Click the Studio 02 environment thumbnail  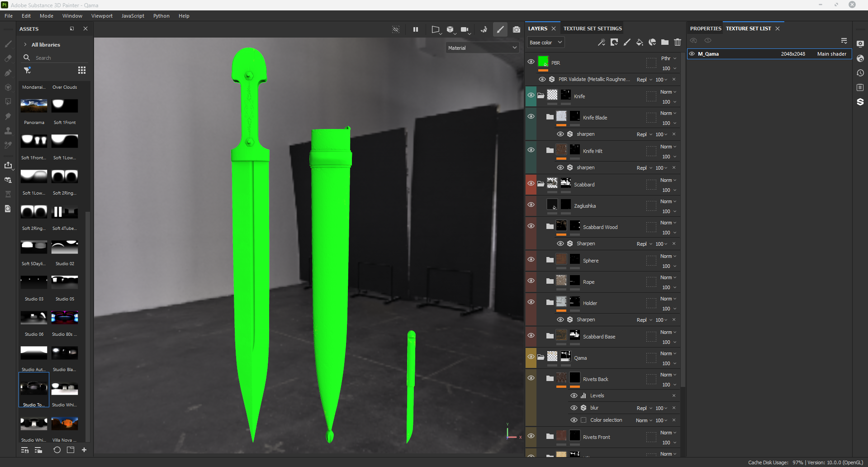64,247
